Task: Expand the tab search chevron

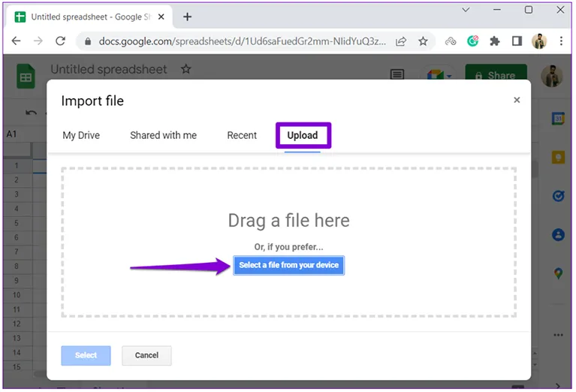Action: click(x=466, y=11)
